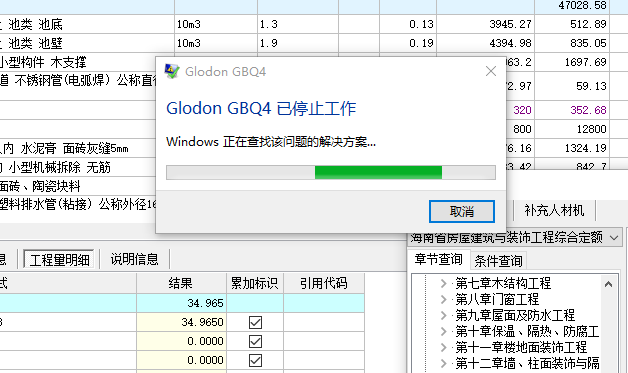This screenshot has width=628, height=373.
Task: Click the 引用代码 column header
Action: [324, 283]
